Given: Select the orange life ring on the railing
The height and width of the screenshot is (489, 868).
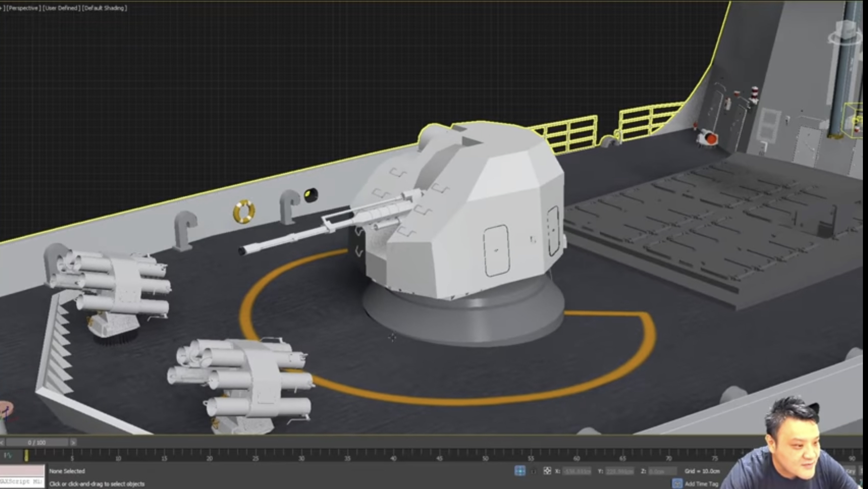Looking at the screenshot, I should coord(244,211).
